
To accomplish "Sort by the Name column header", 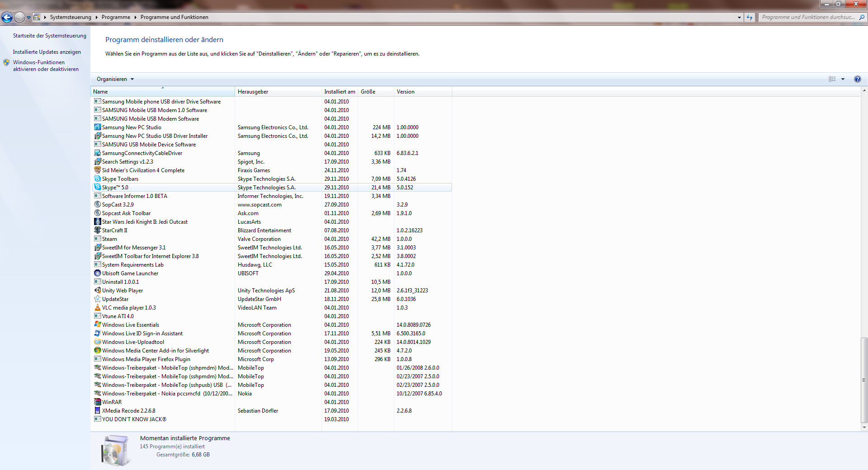I will pyautogui.click(x=163, y=91).
